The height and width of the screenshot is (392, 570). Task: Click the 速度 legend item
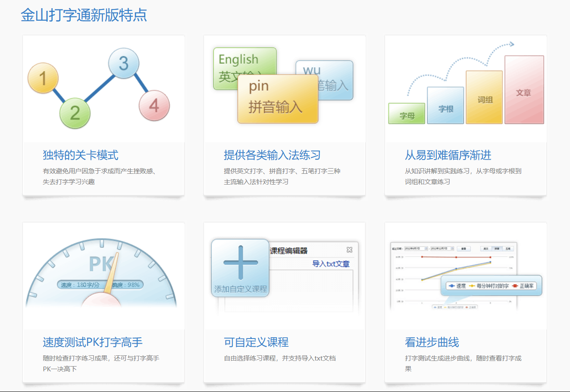[x=457, y=286]
